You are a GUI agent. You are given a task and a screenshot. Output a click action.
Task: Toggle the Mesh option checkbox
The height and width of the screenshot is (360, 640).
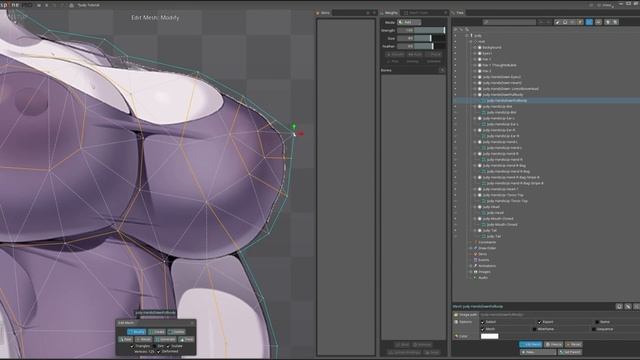[x=483, y=329]
